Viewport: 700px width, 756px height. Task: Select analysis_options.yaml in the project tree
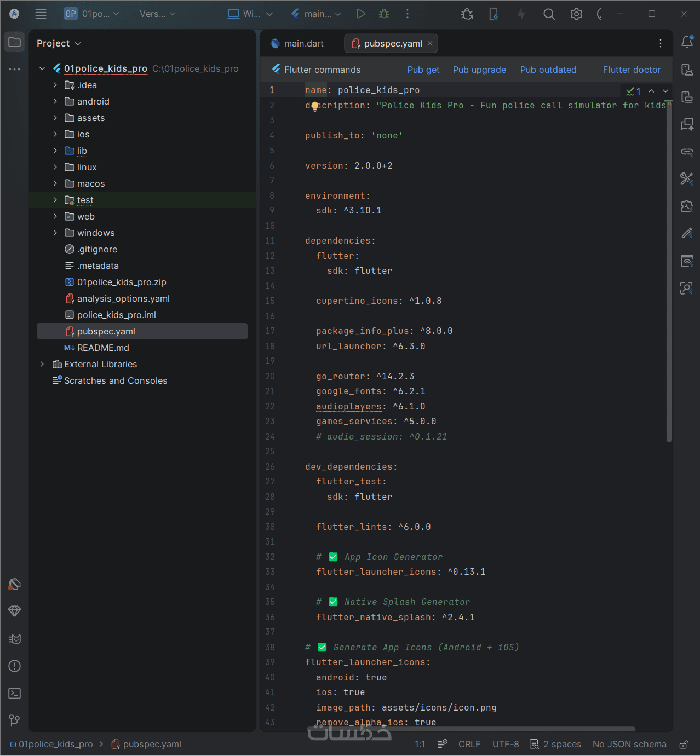pyautogui.click(x=123, y=298)
